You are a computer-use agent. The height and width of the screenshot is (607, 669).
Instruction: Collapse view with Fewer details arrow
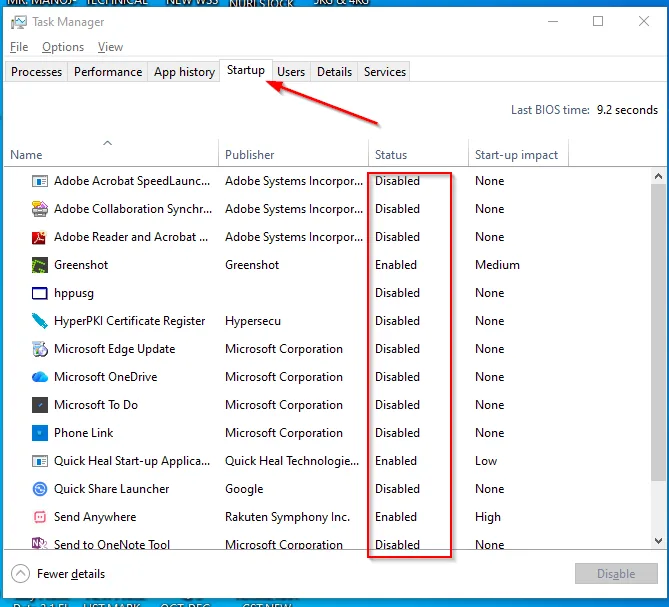(x=20, y=574)
